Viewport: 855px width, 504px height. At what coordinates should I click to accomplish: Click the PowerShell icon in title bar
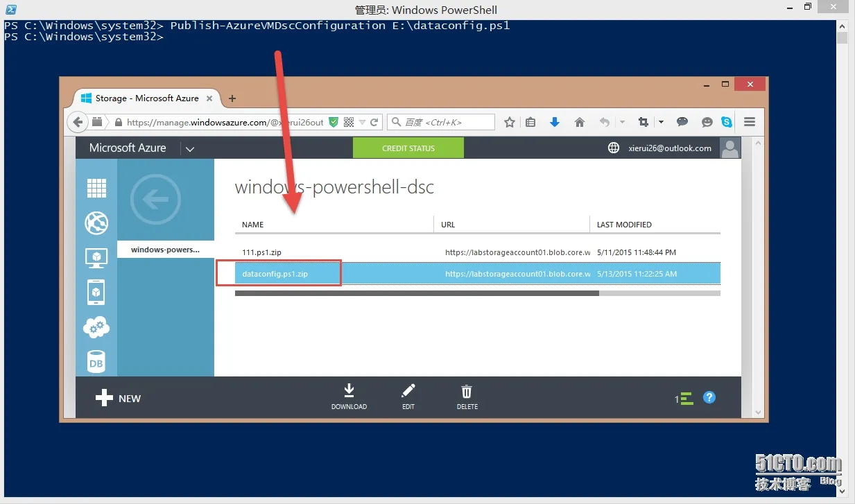point(11,10)
